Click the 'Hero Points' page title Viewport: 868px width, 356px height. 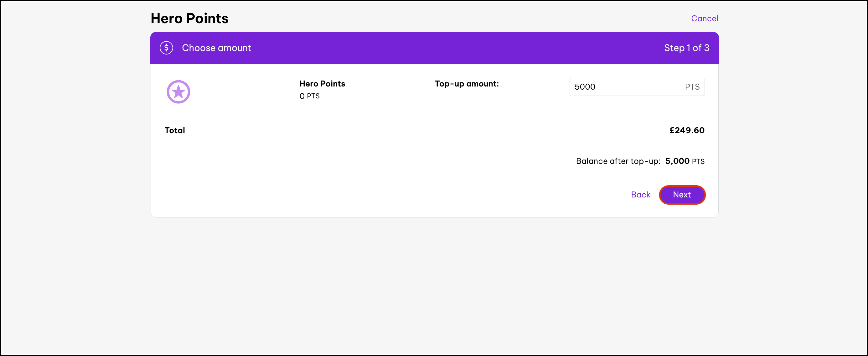(x=189, y=18)
